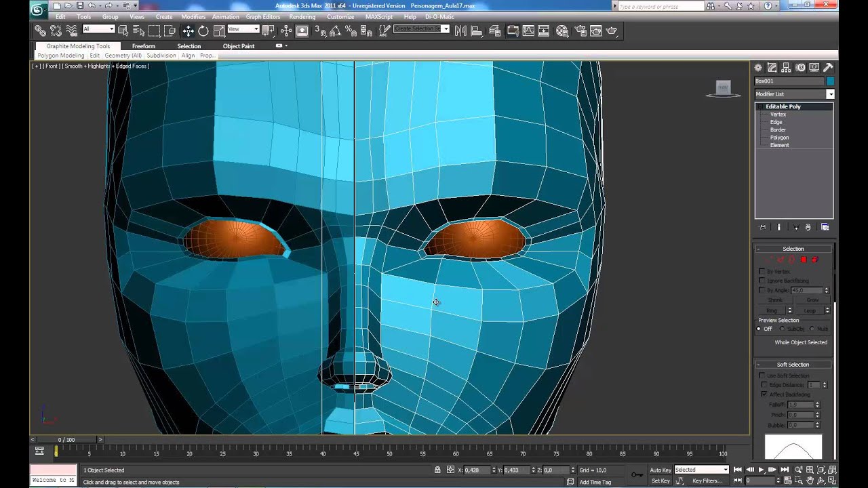The image size is (868, 488).
Task: Click the Box001 object color swatch
Action: pos(830,81)
